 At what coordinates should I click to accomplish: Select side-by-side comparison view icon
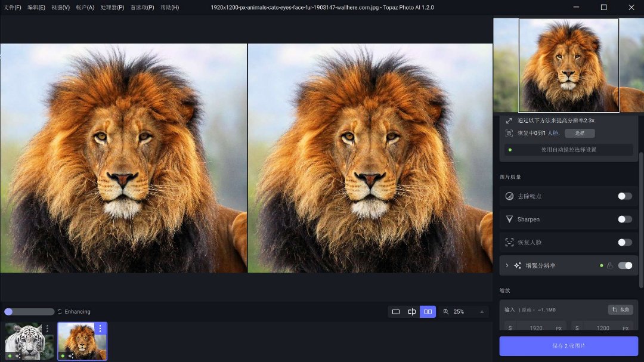point(428,312)
